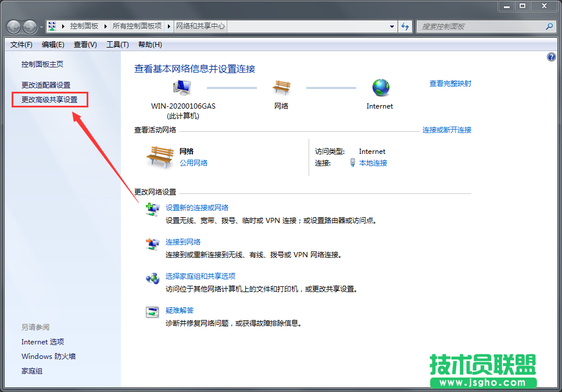
Task: Click the 连接到网络 icon
Action: 152,244
